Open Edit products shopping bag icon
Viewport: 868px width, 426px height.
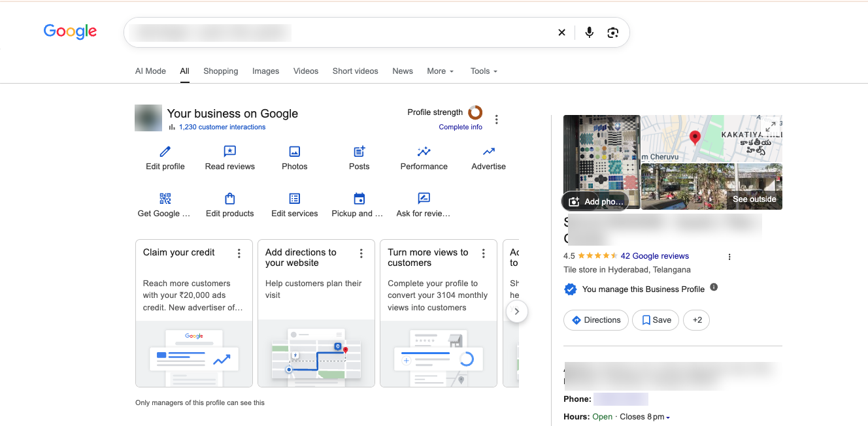(x=230, y=199)
